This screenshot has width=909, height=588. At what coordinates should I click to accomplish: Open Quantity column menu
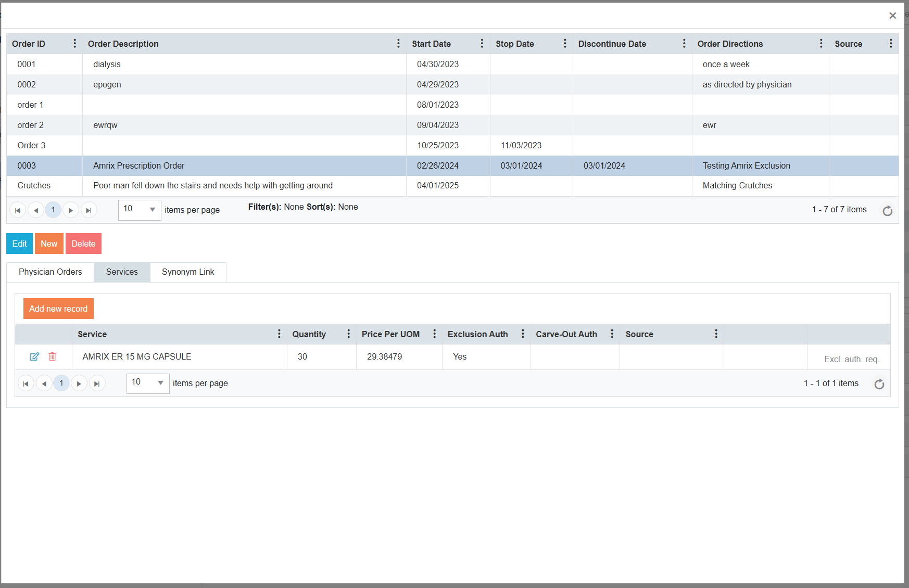coord(349,334)
